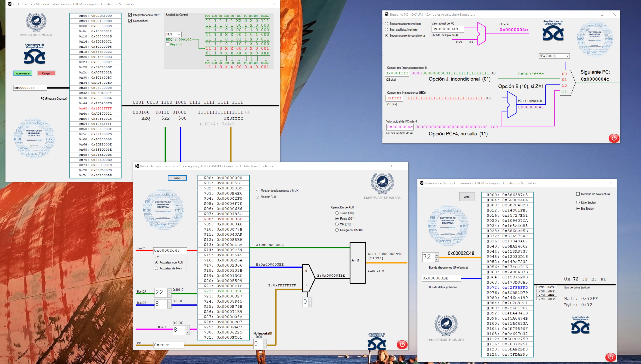The width and height of the screenshot is (641, 364).
Task: Select register row $22 in register bank
Action: tap(223, 291)
